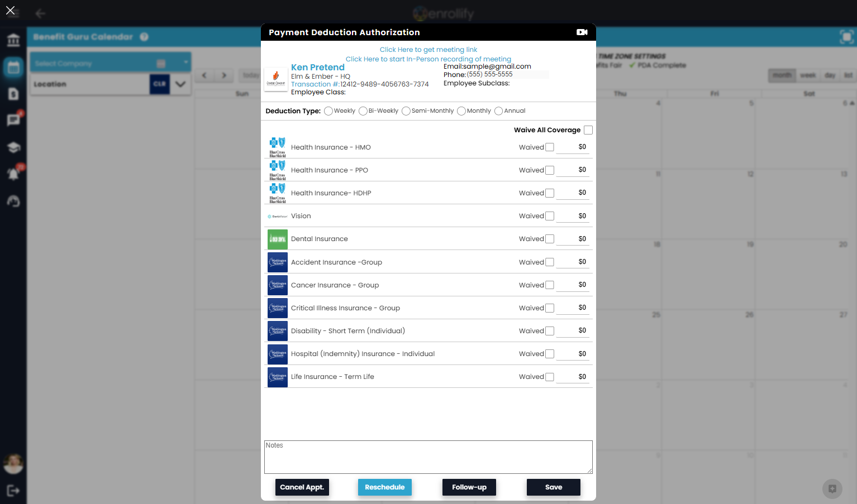Select the Bi-Weekly deduction type
This screenshot has width=857, height=504.
coord(363,111)
